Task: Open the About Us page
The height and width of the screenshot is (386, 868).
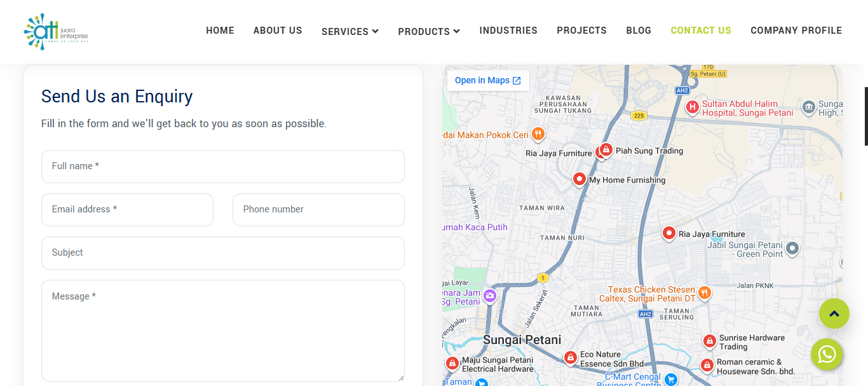Action: click(x=278, y=31)
